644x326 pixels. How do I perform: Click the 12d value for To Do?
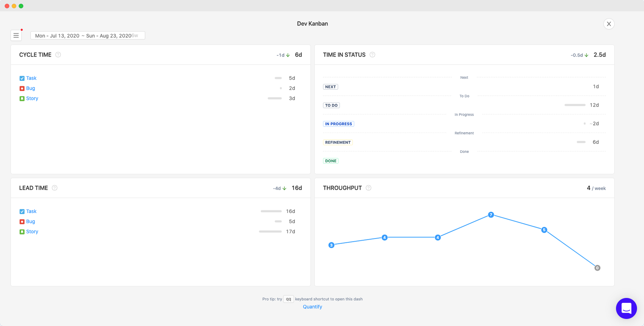coord(594,105)
